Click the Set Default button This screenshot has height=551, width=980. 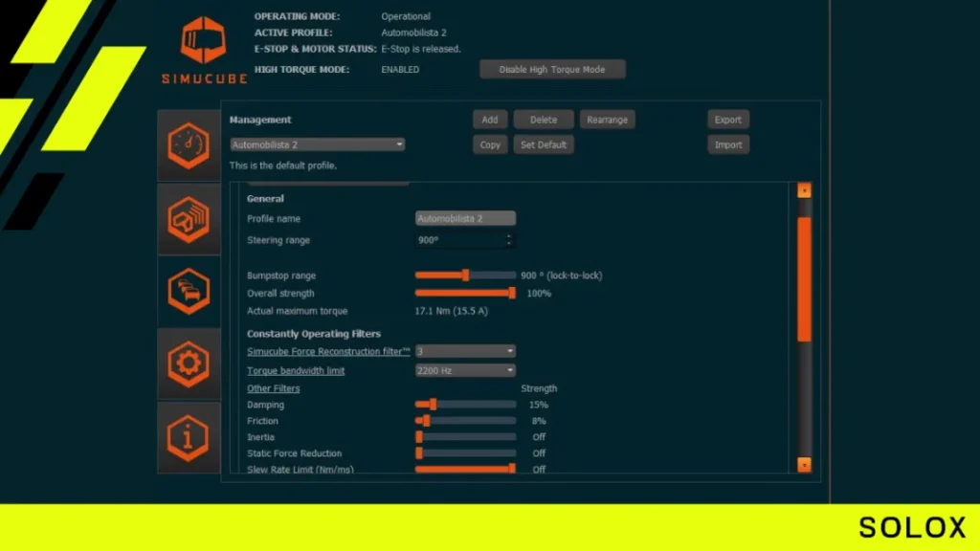click(x=544, y=144)
